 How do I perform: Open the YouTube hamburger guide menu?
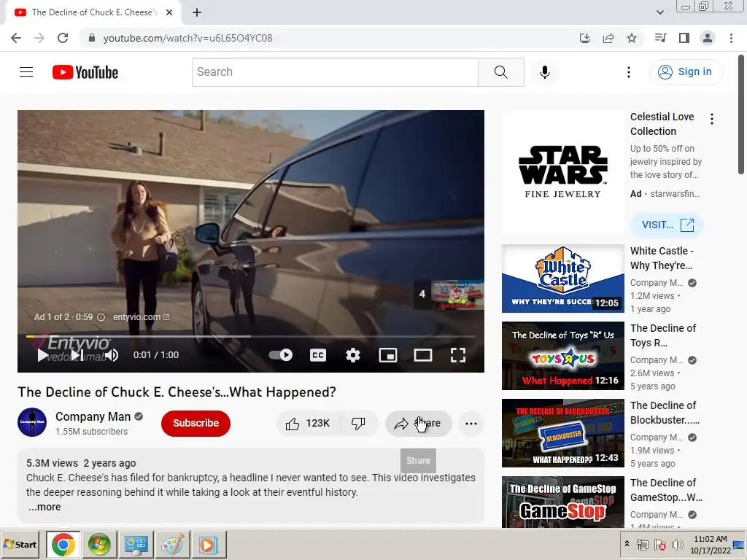pos(26,72)
